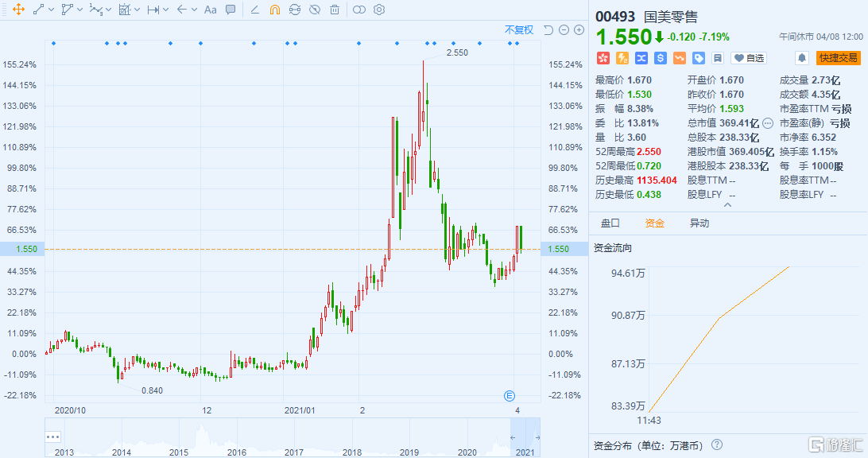Viewport: 868px width, 458px height.
Task: Click the comment bubble annotation tool
Action: [231, 10]
